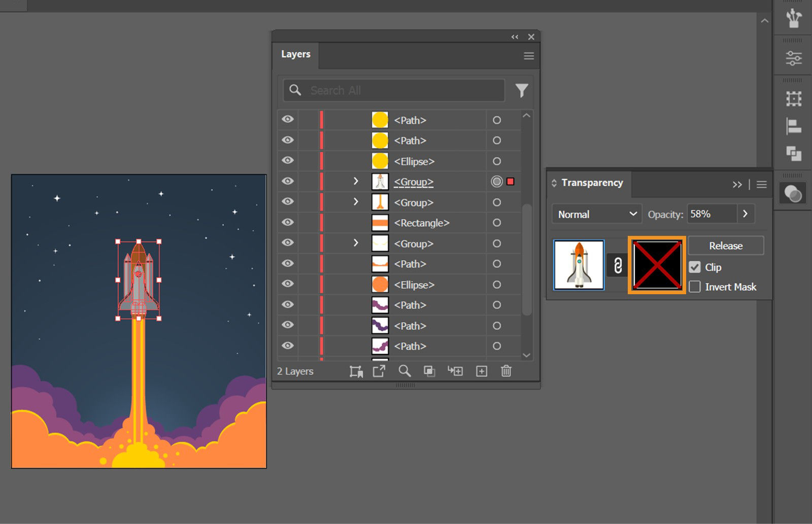This screenshot has height=524, width=812.
Task: Uncheck the Clip checkbox
Action: 695,267
